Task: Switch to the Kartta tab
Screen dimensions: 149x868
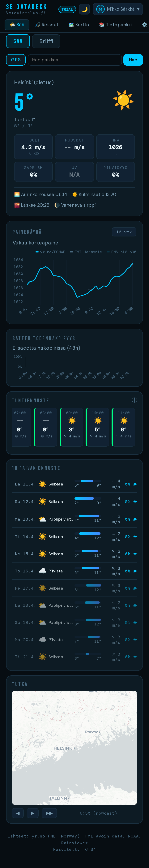Action: [79, 25]
